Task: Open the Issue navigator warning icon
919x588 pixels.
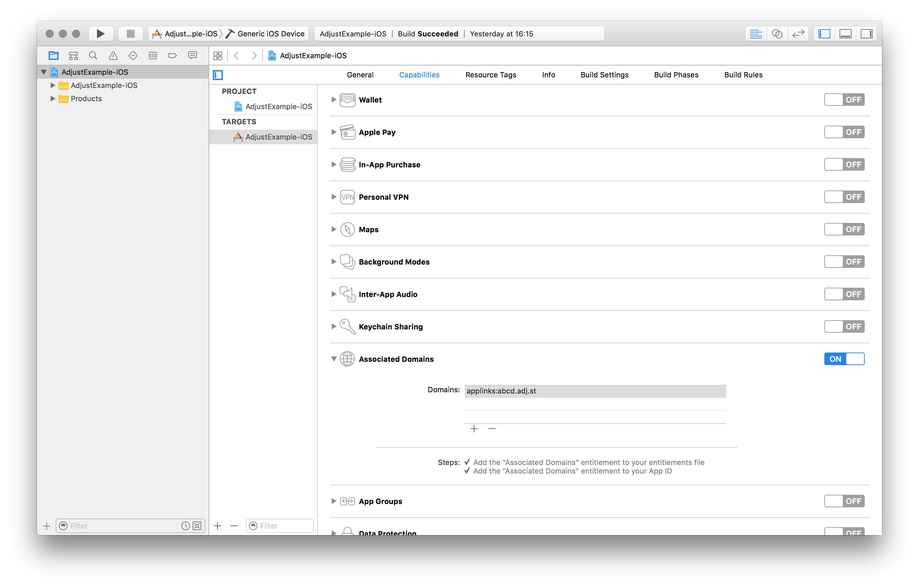Action: pos(113,56)
